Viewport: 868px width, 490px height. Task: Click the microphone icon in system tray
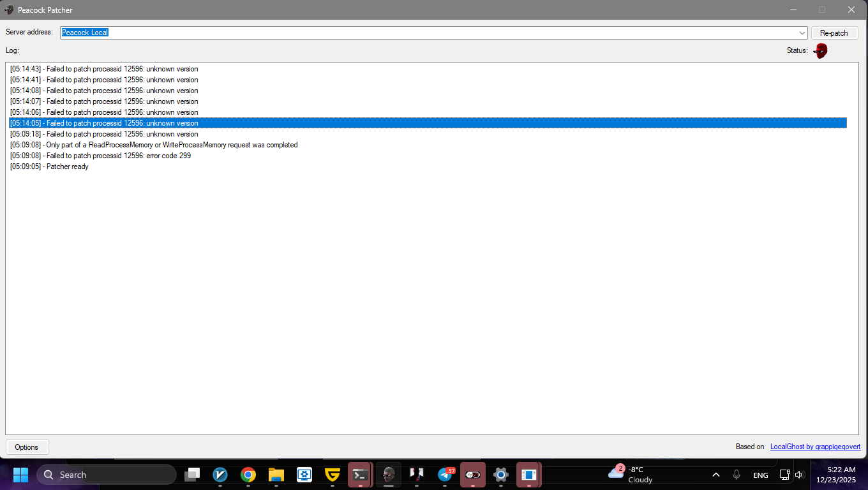coord(737,475)
